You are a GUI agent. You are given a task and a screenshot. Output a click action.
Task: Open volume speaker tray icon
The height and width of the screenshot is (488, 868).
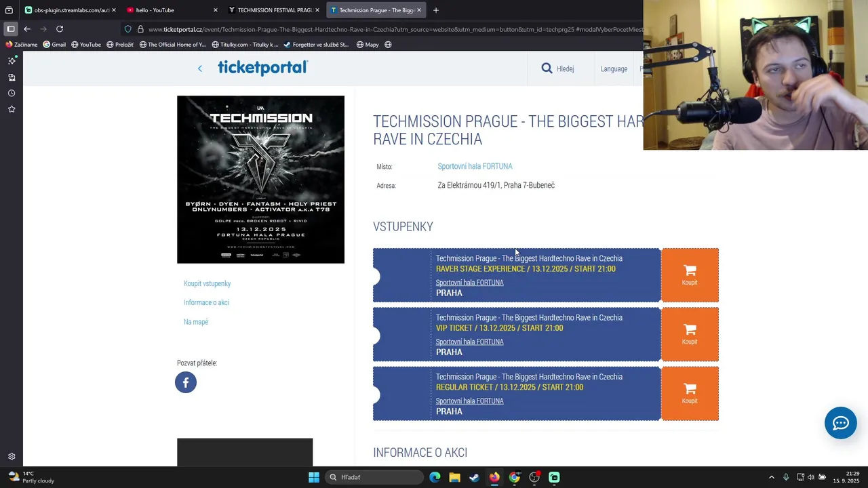[x=810, y=477]
